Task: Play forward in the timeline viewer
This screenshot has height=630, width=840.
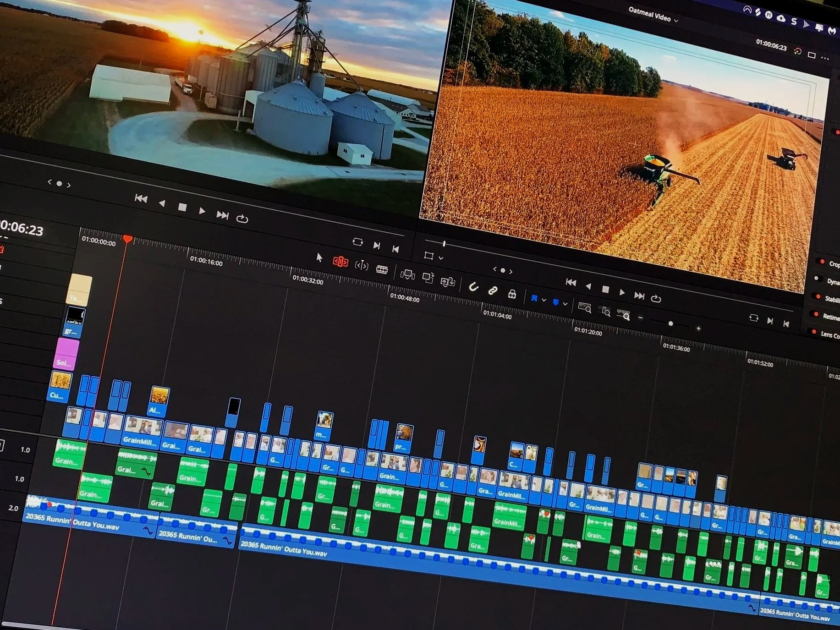Action: (622, 292)
